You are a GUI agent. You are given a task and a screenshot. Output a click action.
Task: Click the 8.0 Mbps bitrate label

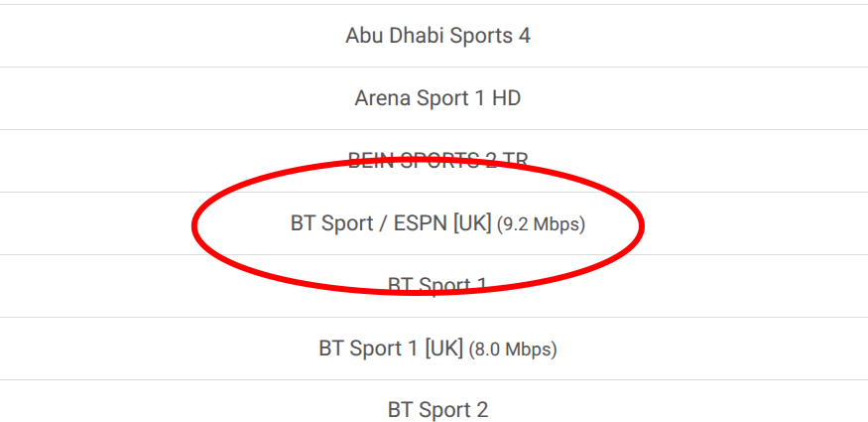[x=512, y=350]
